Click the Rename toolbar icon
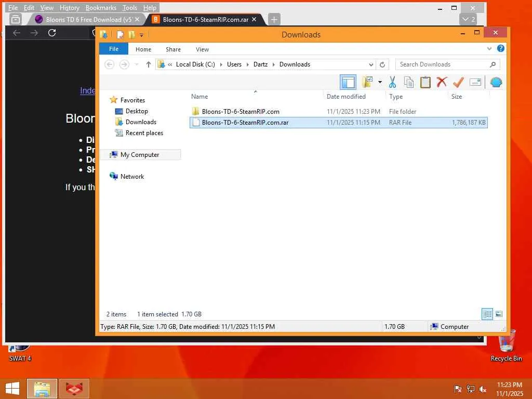532x399 pixels. 475,82
